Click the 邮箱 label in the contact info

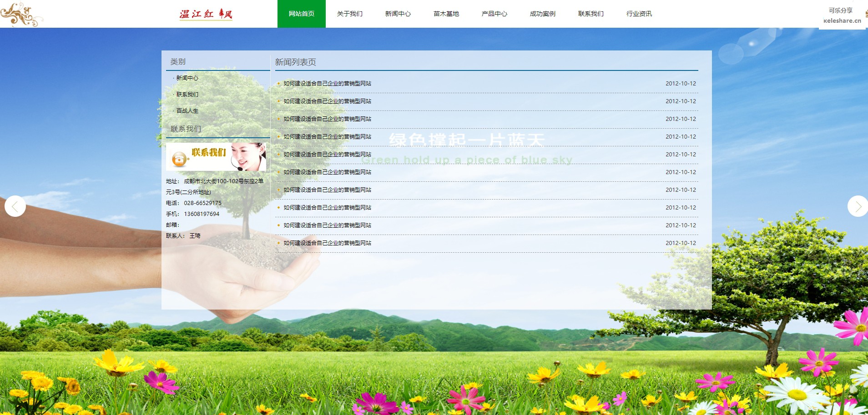point(173,225)
